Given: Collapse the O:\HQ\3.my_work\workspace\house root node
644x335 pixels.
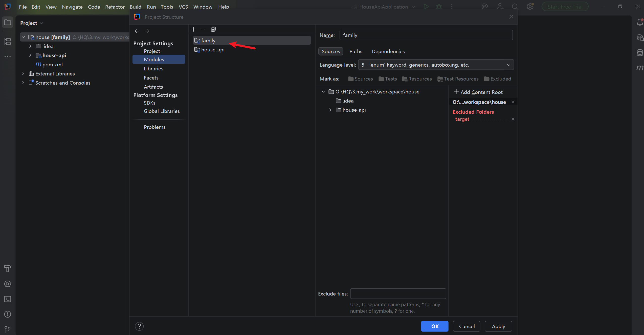Looking at the screenshot, I should point(323,92).
